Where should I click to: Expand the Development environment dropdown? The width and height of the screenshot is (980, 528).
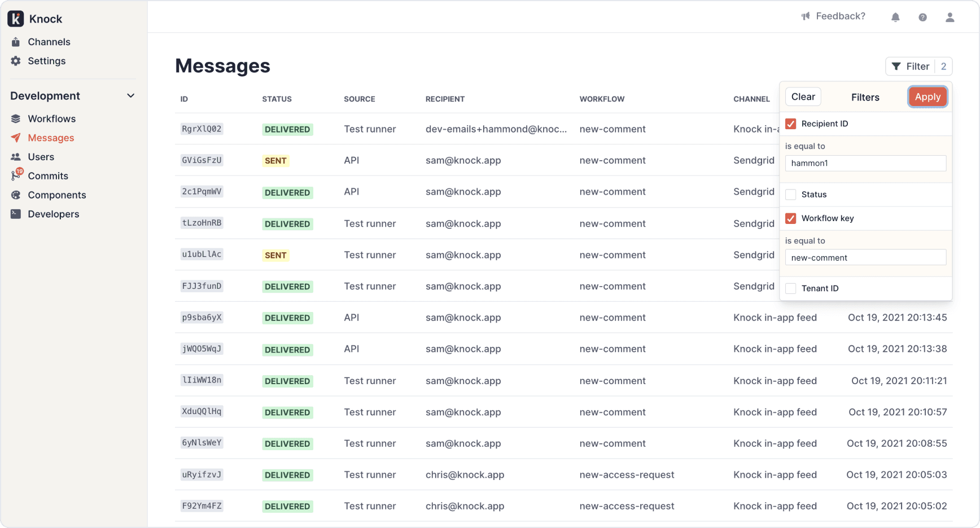[x=130, y=96]
